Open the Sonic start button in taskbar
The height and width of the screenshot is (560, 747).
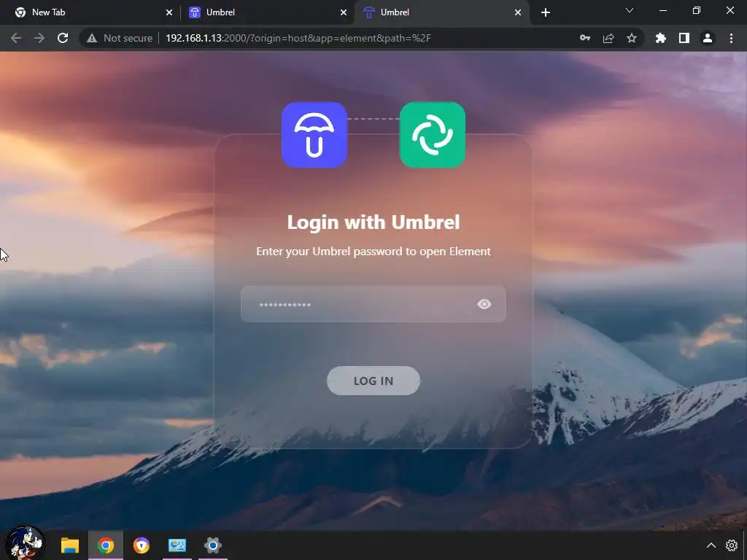point(25,543)
